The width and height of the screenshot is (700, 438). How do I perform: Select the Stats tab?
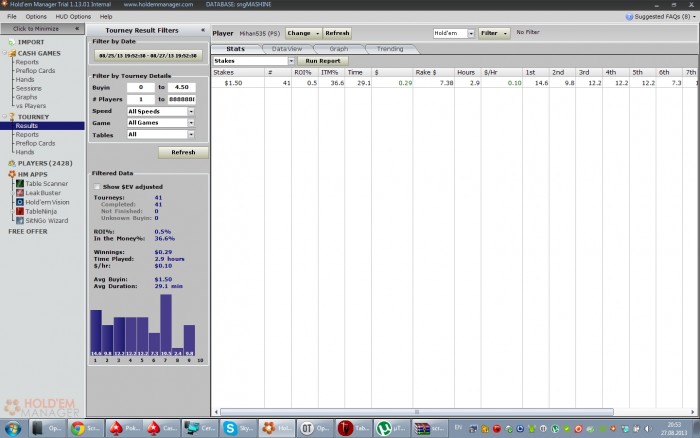[235, 49]
